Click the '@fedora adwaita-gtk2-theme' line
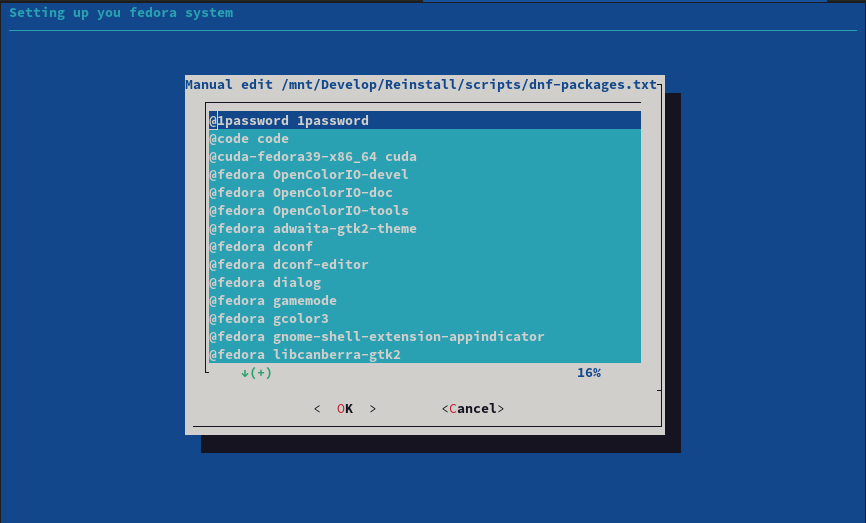The height and width of the screenshot is (523, 866). point(425,229)
